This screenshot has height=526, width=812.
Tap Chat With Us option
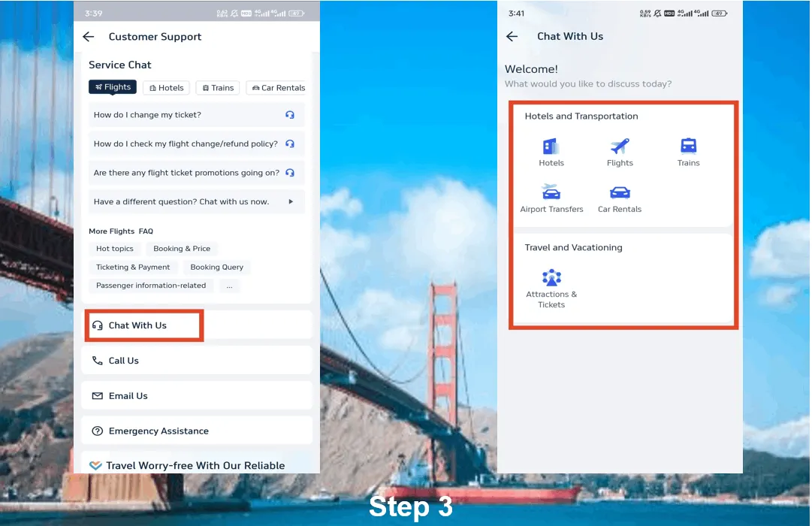pos(137,325)
